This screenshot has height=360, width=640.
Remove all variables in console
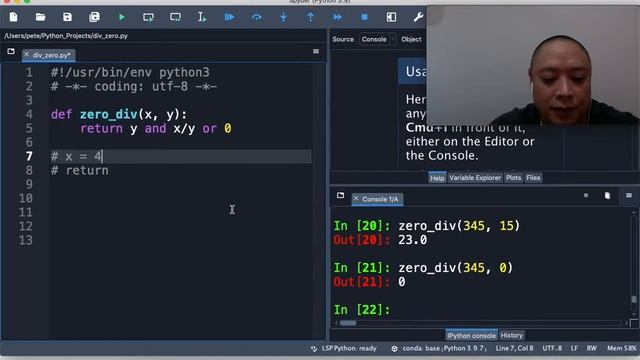(x=607, y=196)
